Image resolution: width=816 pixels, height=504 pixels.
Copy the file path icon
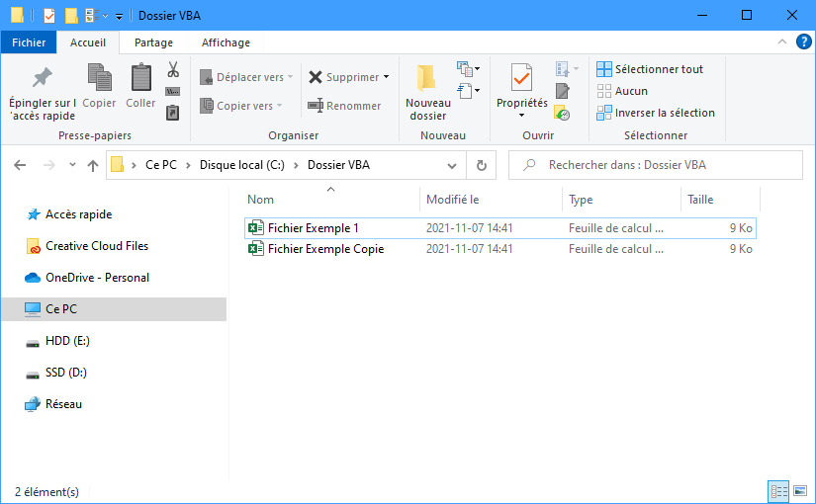(x=173, y=92)
